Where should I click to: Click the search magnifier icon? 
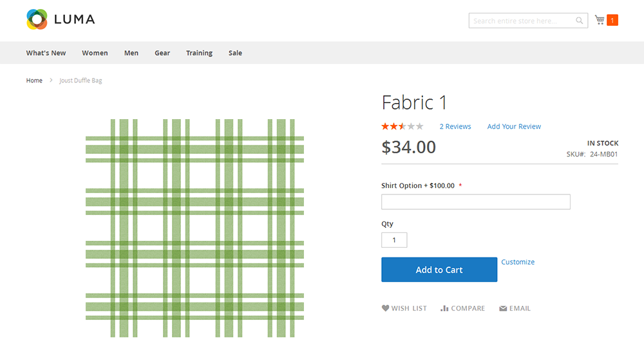click(x=579, y=21)
